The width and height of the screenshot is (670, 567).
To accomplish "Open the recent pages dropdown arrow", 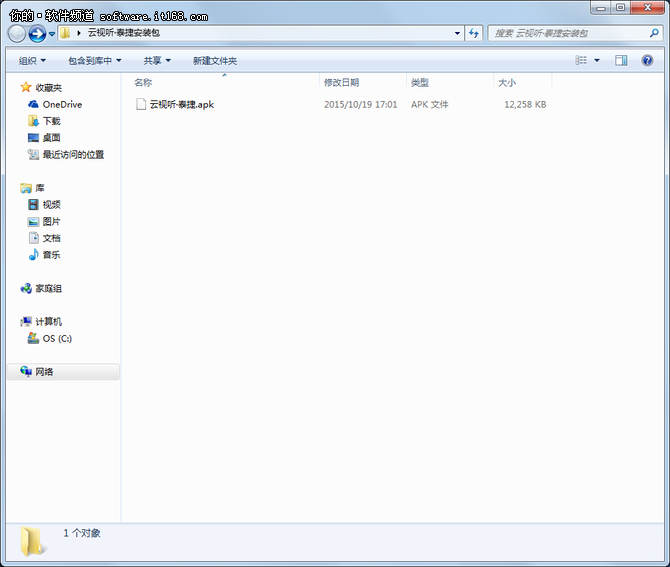I will (x=52, y=34).
